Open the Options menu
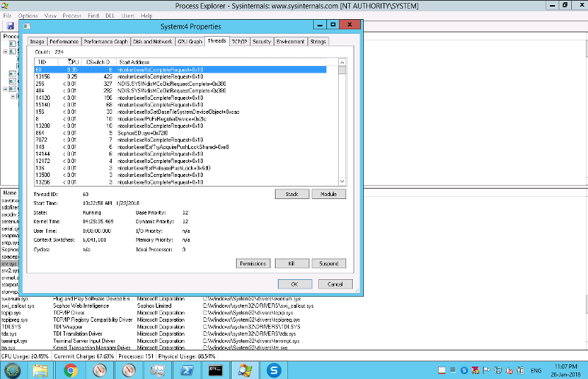The image size is (588, 379). pyautogui.click(x=28, y=15)
